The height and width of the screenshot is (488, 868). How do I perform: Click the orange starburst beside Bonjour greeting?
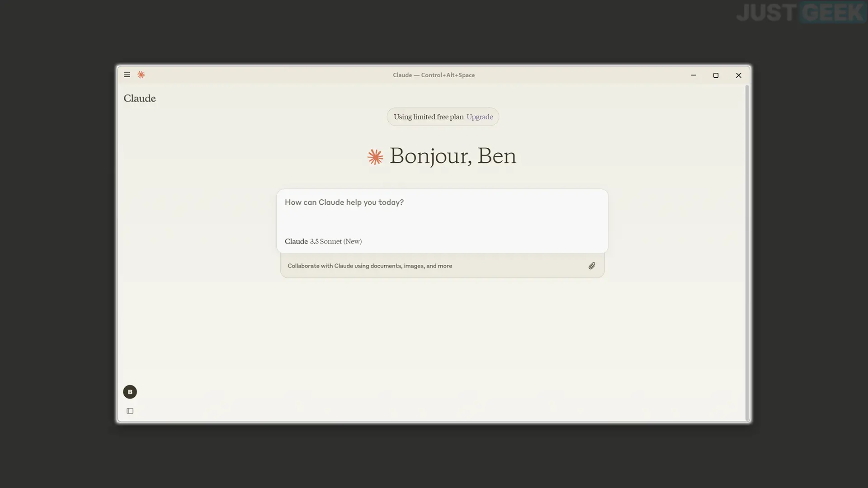[375, 157]
